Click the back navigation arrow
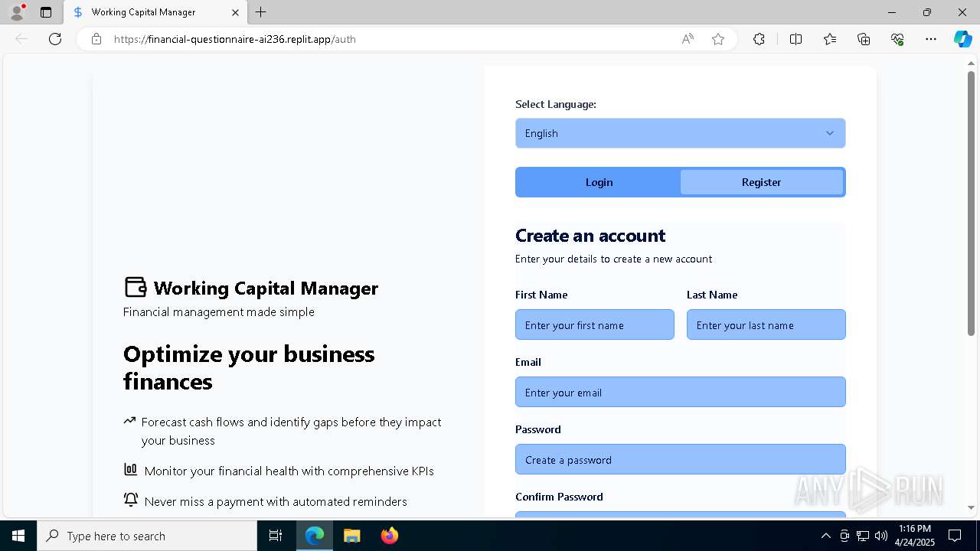980x551 pixels. [21, 39]
